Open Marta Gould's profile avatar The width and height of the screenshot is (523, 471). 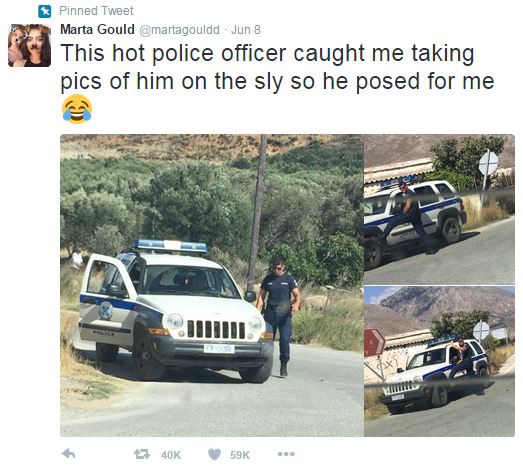click(x=29, y=45)
